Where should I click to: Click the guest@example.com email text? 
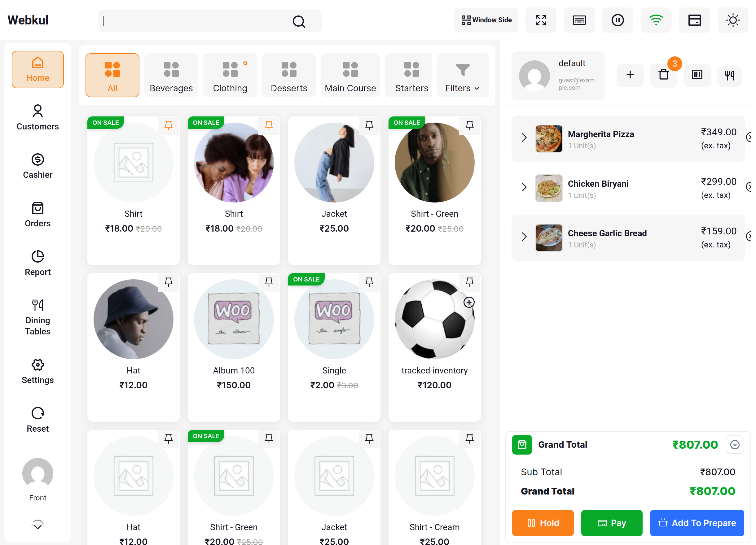(x=576, y=84)
